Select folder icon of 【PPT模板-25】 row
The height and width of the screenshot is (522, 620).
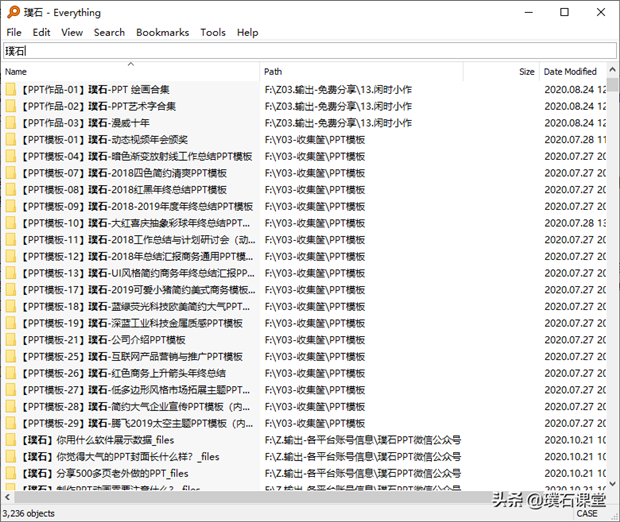(11, 357)
